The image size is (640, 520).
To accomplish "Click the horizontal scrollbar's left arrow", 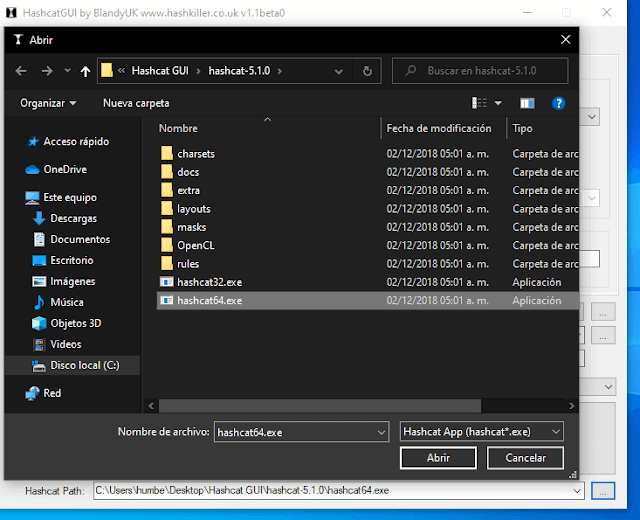I will coord(151,406).
